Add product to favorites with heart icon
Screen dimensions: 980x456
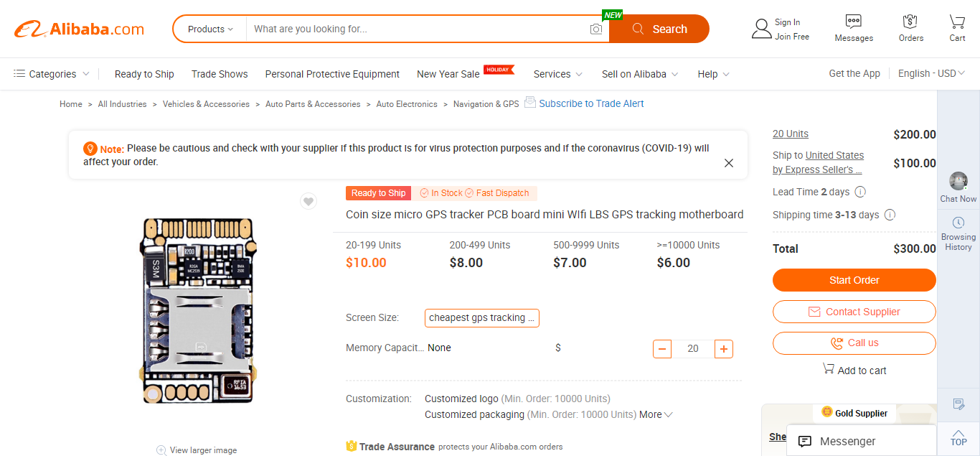pyautogui.click(x=308, y=202)
